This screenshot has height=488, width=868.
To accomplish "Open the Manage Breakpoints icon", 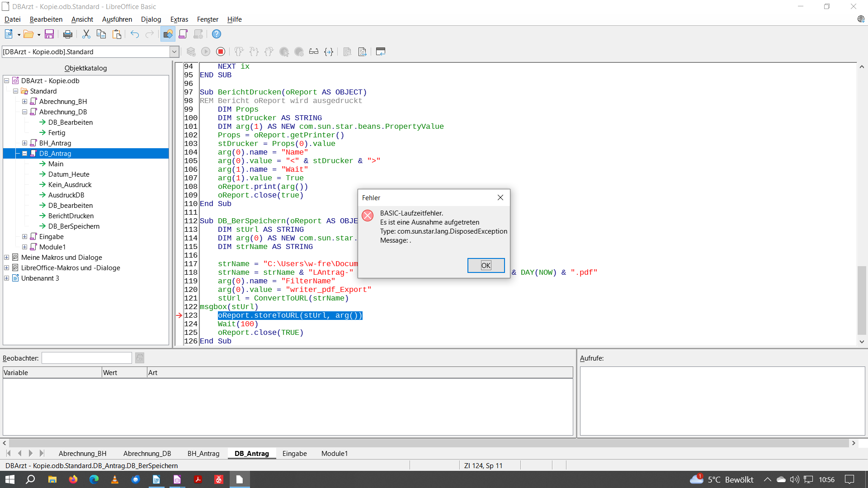I will coord(299,52).
